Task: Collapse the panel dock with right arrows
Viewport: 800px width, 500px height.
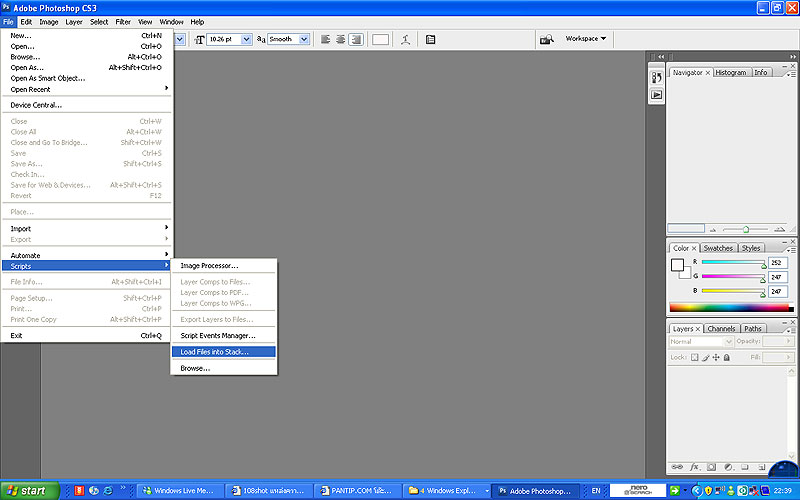Action: (792, 57)
